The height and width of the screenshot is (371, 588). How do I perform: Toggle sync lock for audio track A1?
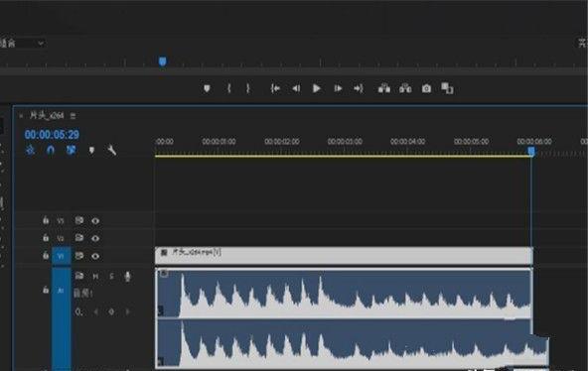(x=79, y=276)
